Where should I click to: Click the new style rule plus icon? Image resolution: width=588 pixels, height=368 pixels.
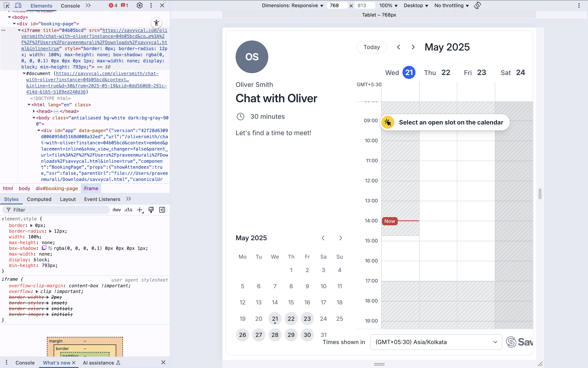(140, 210)
